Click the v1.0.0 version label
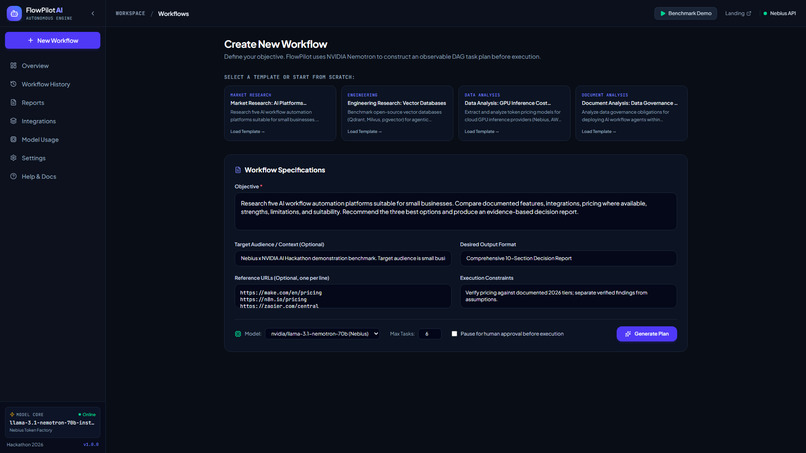The height and width of the screenshot is (453, 806). [x=91, y=445]
